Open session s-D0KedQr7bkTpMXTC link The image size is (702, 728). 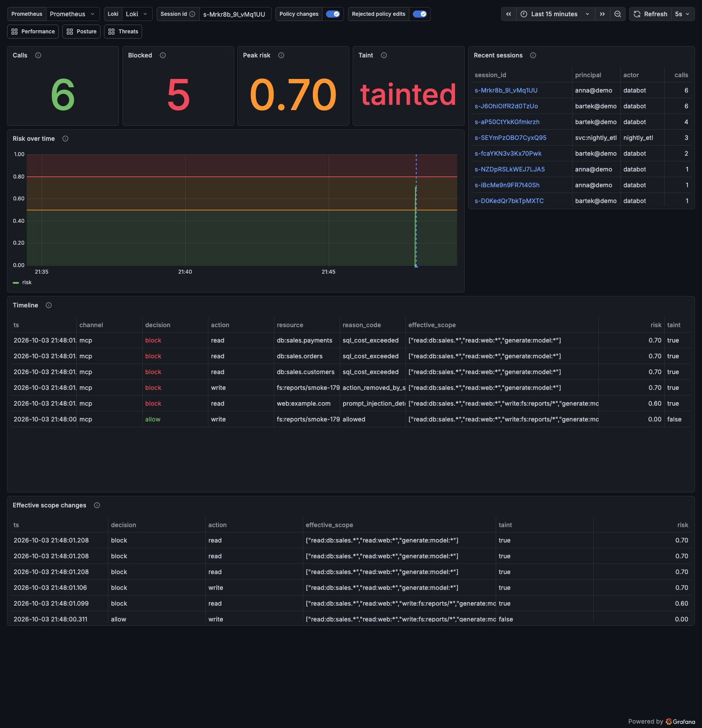509,201
